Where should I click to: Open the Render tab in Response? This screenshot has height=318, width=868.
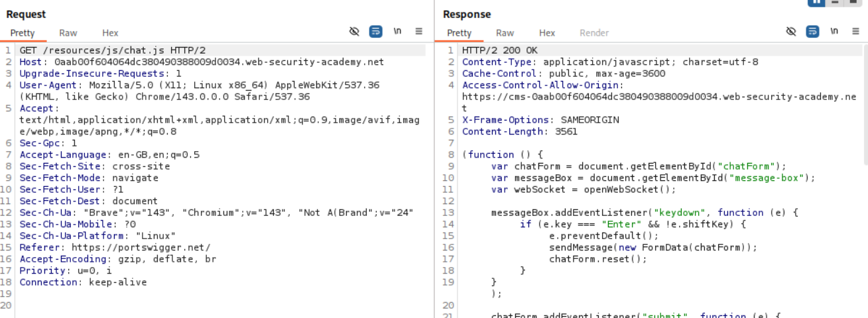click(593, 33)
